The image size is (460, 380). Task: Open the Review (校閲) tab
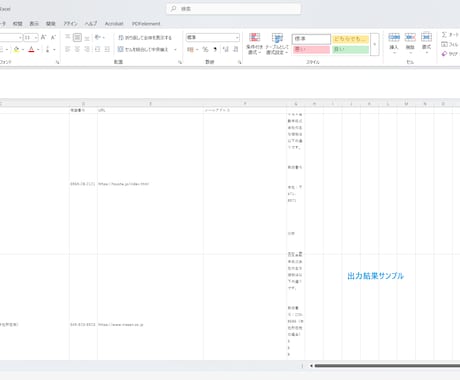[x=18, y=24]
